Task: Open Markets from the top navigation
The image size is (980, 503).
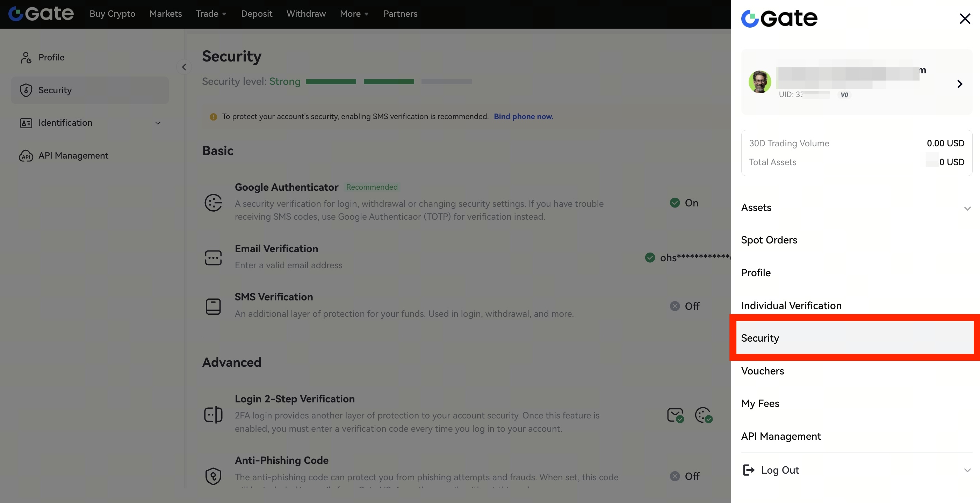Action: (x=166, y=14)
